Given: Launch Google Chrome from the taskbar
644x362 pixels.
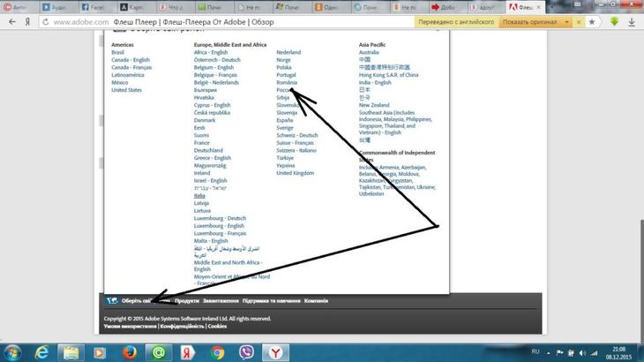Looking at the screenshot, I should click(217, 352).
